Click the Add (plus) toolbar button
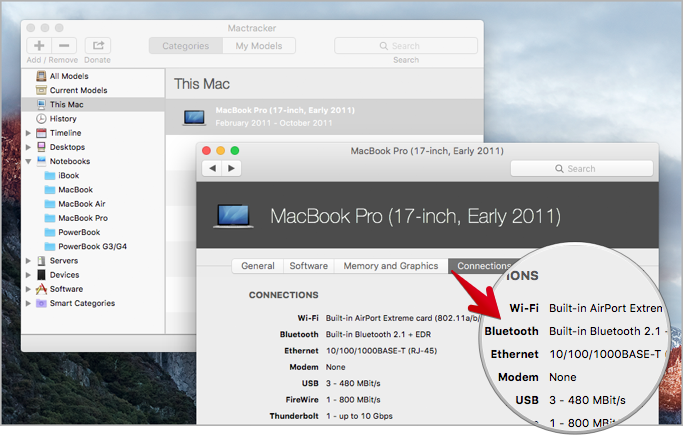This screenshot has width=683, height=435. tap(39, 45)
